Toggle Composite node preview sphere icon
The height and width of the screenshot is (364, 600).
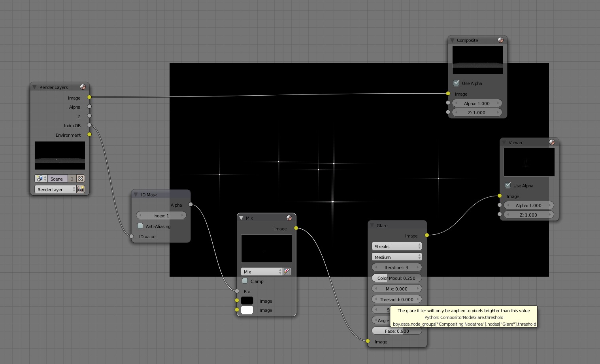tap(500, 40)
